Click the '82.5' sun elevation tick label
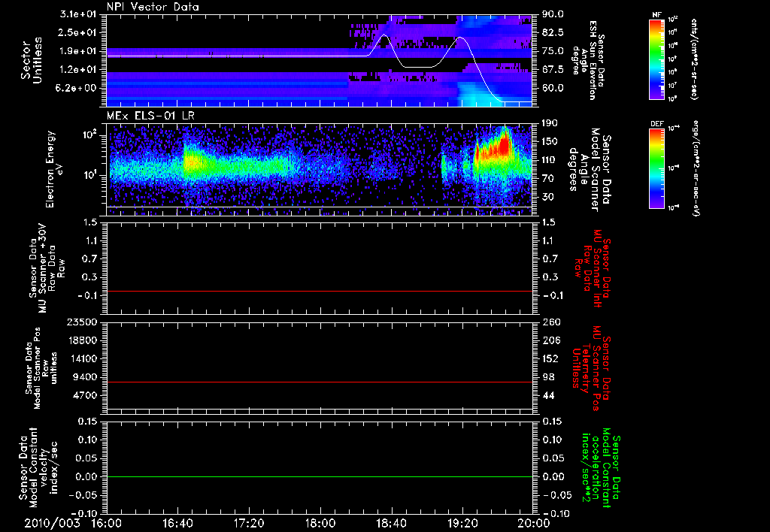The height and width of the screenshot is (532, 770). pyautogui.click(x=553, y=32)
